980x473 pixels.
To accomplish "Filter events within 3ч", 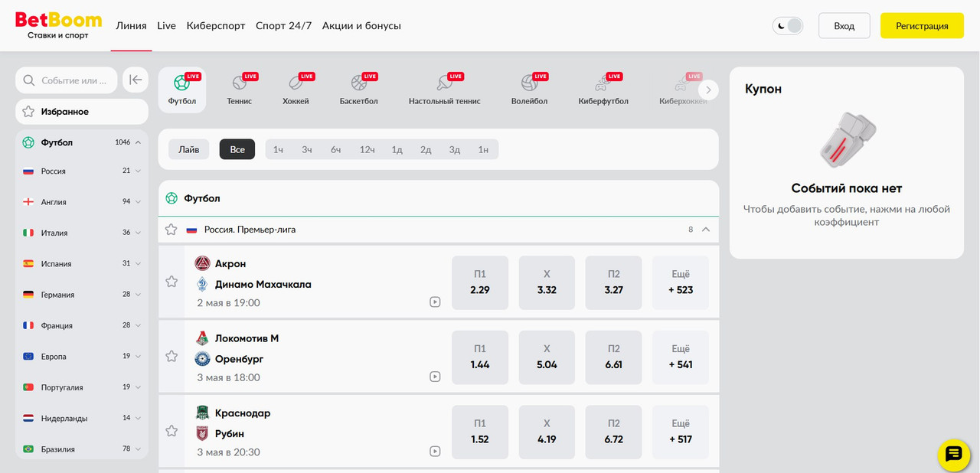I will 307,149.
